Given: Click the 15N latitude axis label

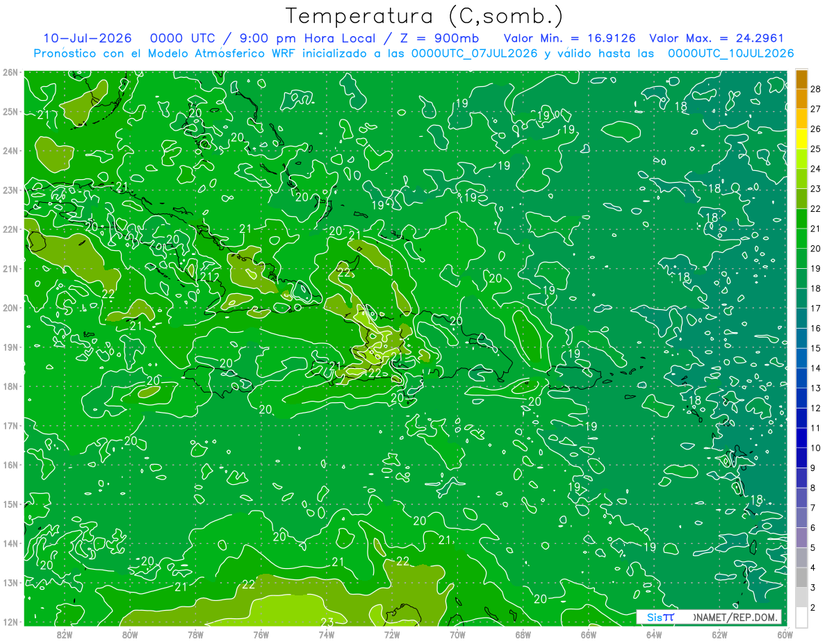Looking at the screenshot, I should click(10, 504).
